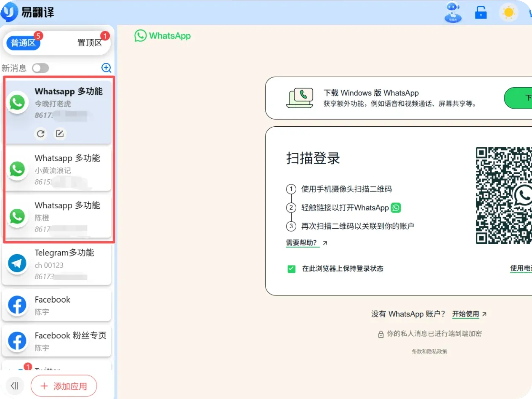Click 你的私人消息已进行端到端加密 text
The height and width of the screenshot is (399, 532).
[434, 334]
